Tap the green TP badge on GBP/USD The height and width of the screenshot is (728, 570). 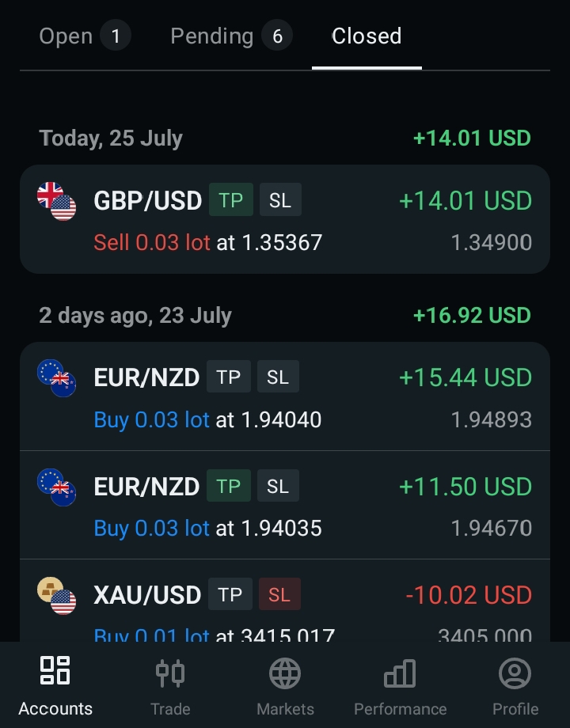click(x=231, y=199)
